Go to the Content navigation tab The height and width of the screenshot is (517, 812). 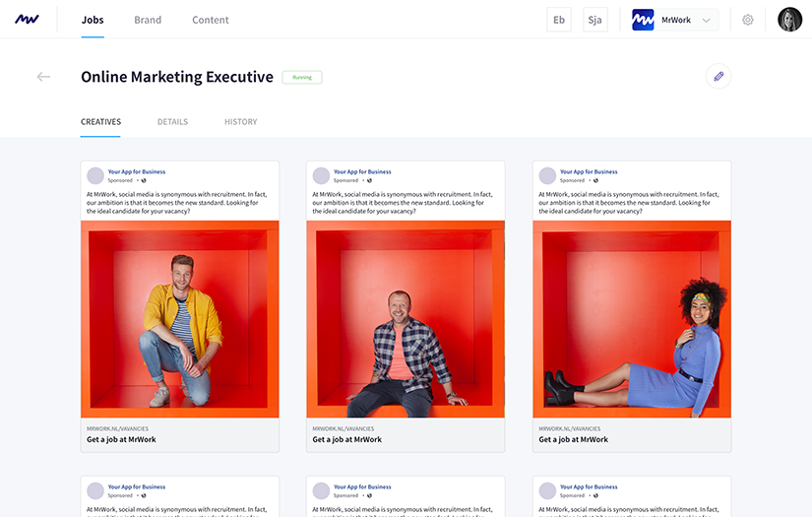(211, 20)
